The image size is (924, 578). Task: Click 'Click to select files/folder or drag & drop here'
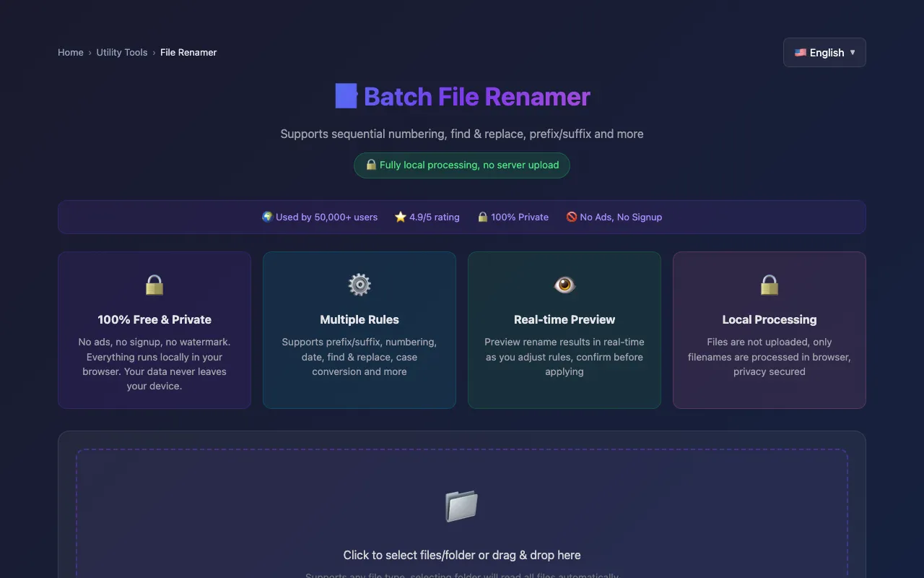tap(462, 555)
